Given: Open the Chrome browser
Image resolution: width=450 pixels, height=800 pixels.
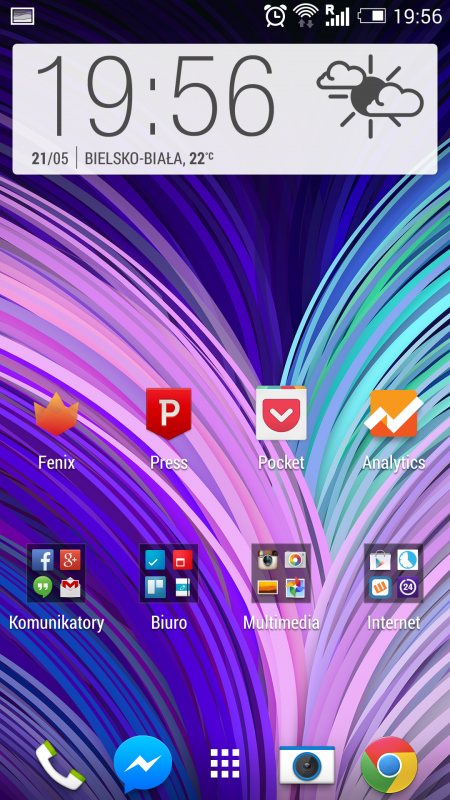Looking at the screenshot, I should (x=389, y=765).
